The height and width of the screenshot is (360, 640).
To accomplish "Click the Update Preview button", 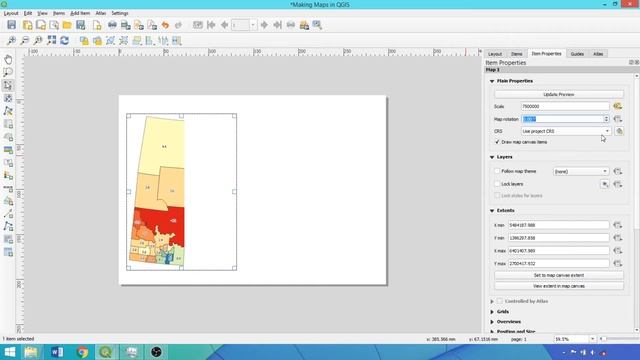I will [559, 94].
